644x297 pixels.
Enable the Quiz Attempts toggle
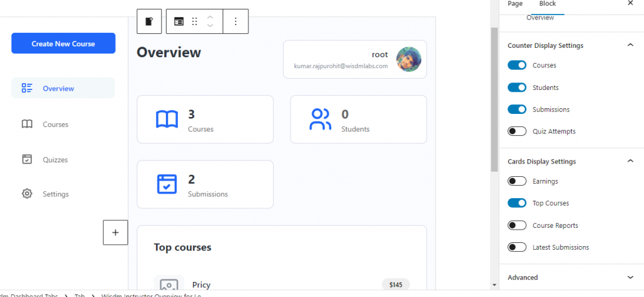pyautogui.click(x=517, y=132)
